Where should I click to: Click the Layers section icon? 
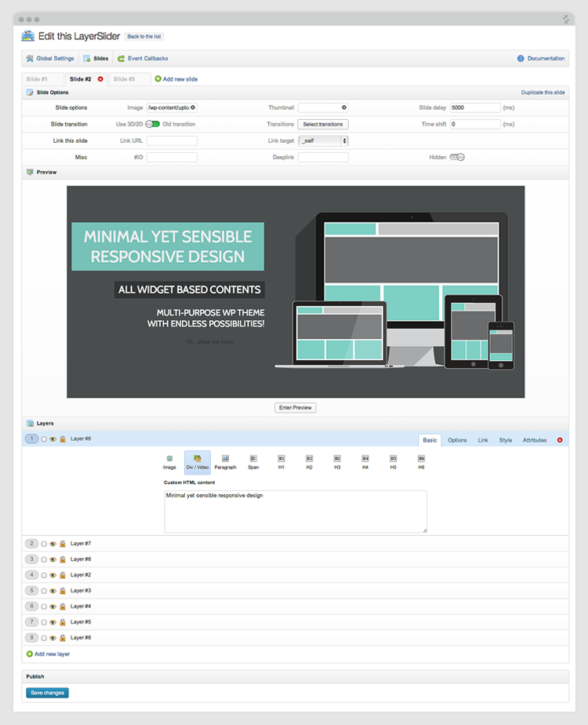(x=30, y=424)
